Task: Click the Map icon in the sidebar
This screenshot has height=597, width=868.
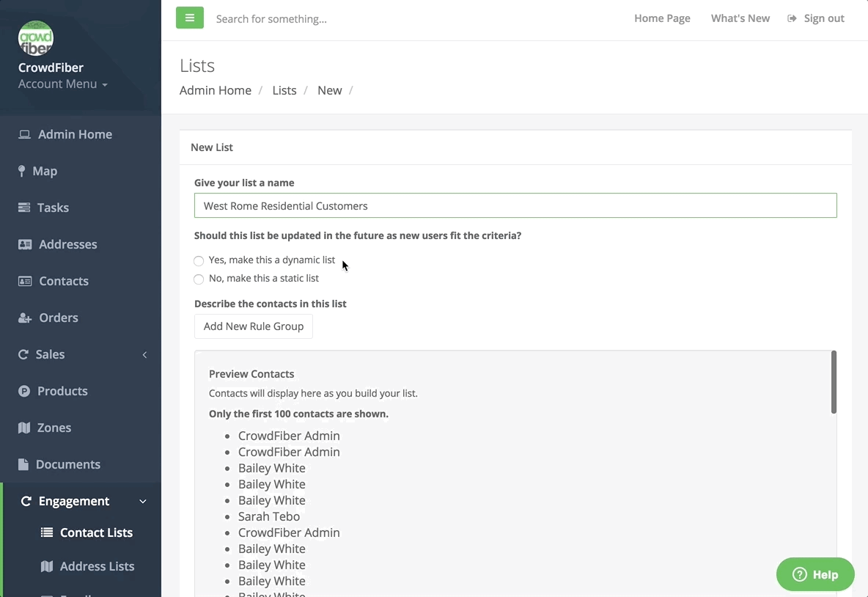Action: (x=24, y=171)
